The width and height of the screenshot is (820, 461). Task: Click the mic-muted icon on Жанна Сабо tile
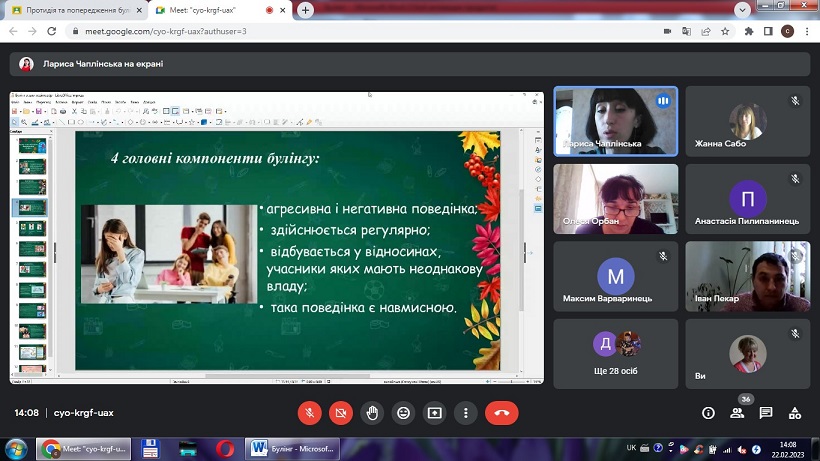coord(795,100)
